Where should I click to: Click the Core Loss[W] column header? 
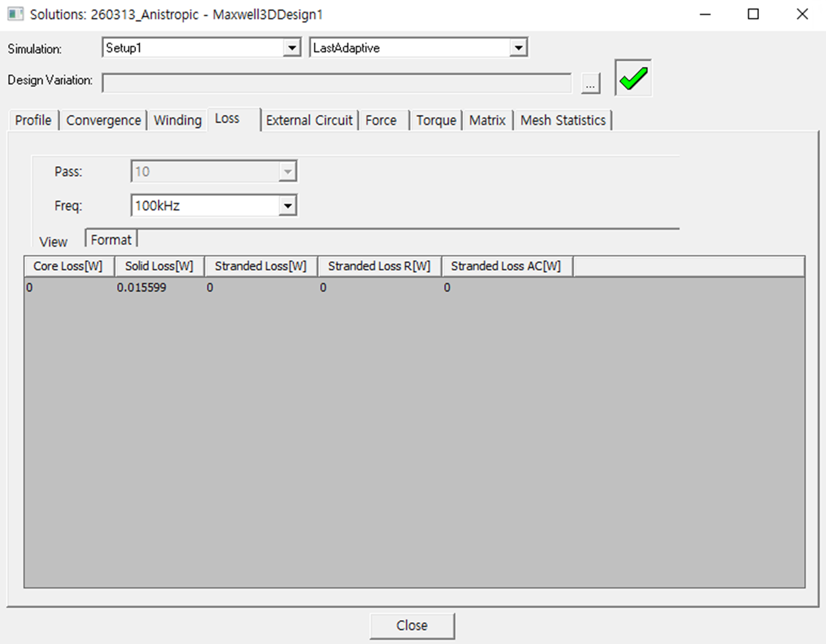coord(68,266)
